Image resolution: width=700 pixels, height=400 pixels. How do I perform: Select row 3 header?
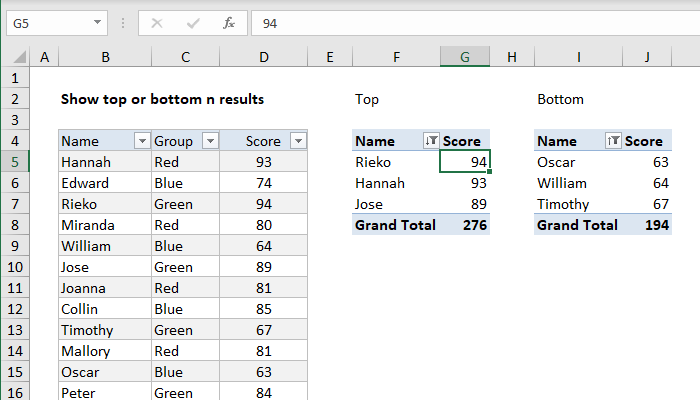(x=15, y=120)
